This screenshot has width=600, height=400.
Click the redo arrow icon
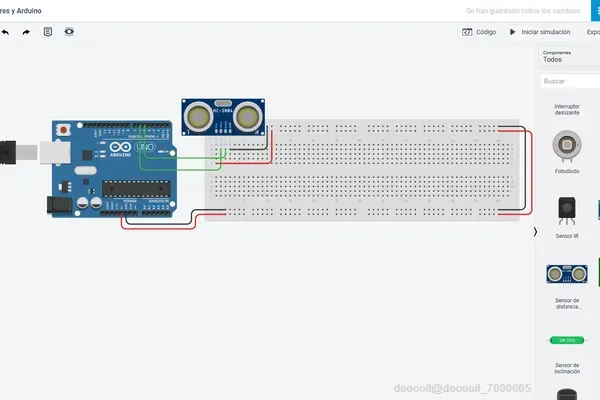pos(26,32)
